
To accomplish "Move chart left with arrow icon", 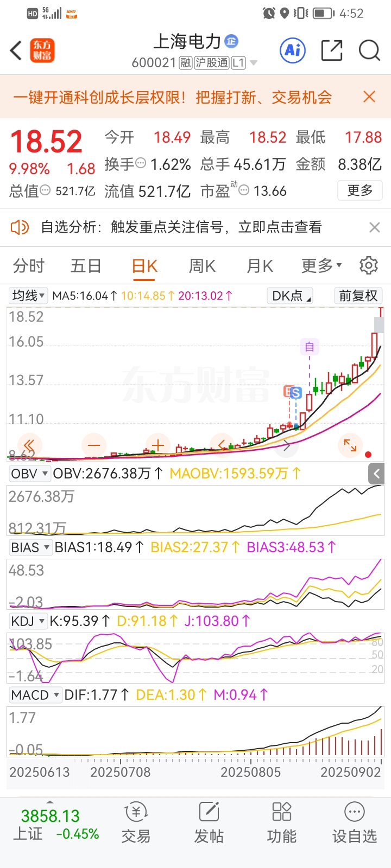I will [x=222, y=445].
